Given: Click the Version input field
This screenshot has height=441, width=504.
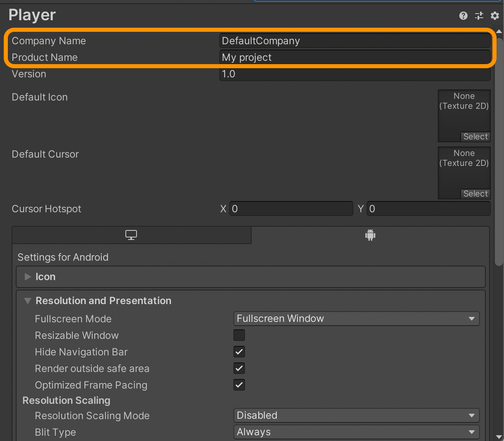Looking at the screenshot, I should click(355, 74).
